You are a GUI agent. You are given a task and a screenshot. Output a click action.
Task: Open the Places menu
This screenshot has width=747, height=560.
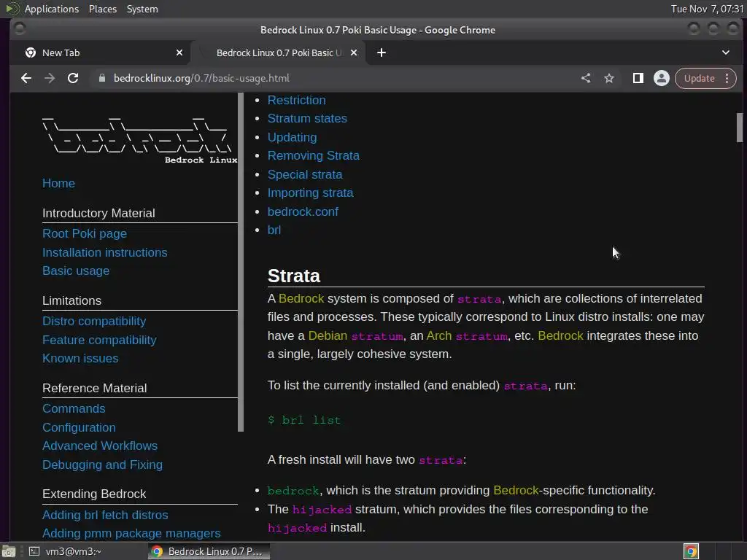point(102,9)
